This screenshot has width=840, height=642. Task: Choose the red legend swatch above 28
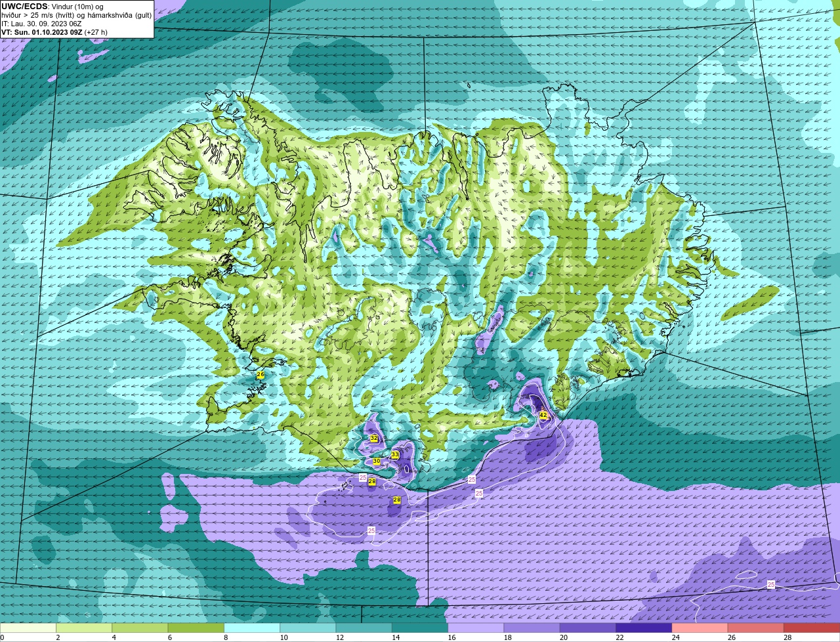click(x=812, y=628)
